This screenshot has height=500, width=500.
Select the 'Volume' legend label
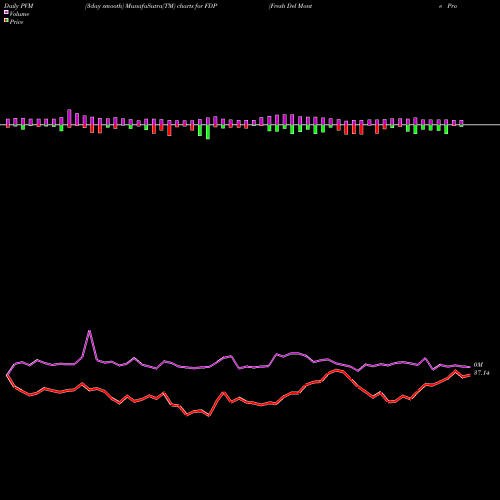[19, 14]
